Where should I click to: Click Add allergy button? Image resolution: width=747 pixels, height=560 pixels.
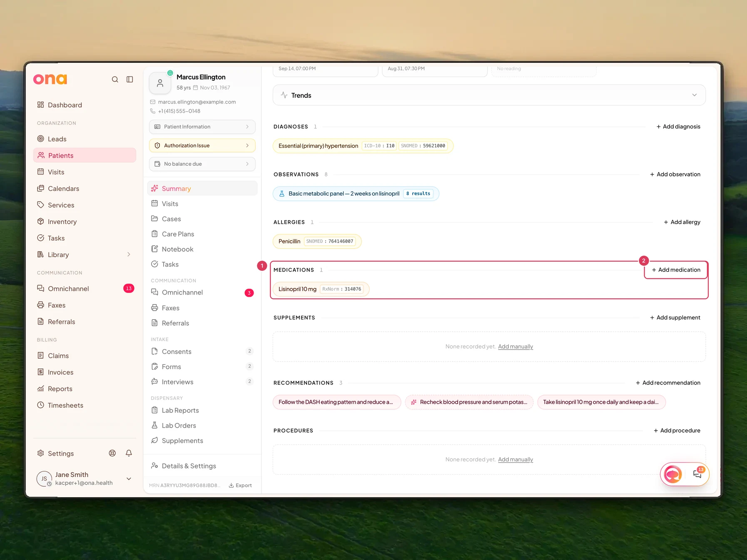682,222
